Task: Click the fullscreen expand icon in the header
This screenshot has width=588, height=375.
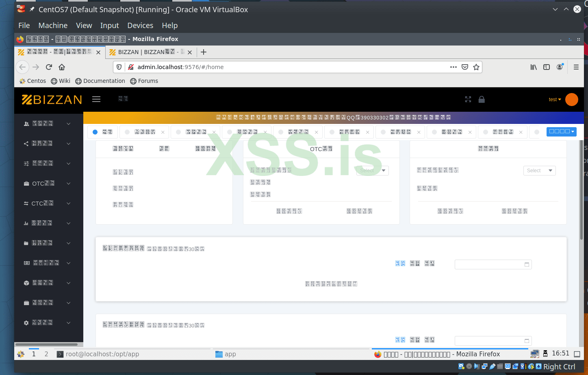Action: pyautogui.click(x=468, y=99)
